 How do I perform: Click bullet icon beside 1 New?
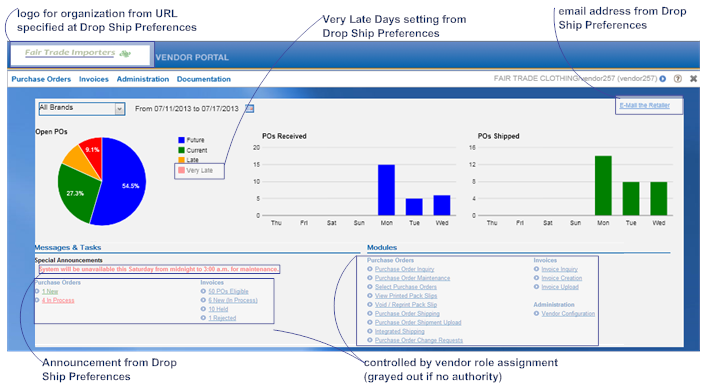pos(37,291)
